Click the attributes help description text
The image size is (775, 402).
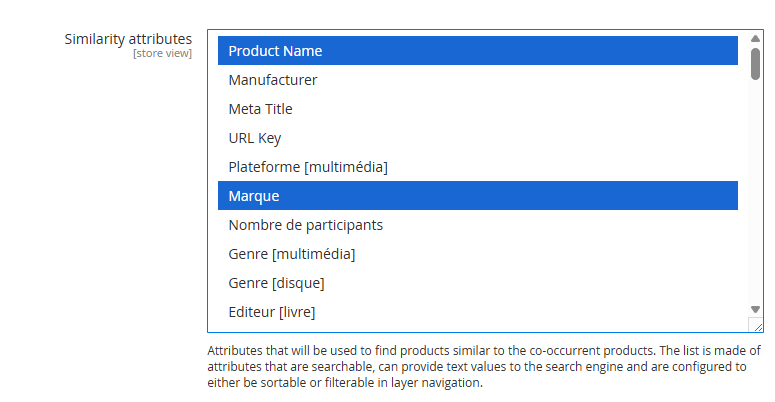pyautogui.click(x=484, y=367)
